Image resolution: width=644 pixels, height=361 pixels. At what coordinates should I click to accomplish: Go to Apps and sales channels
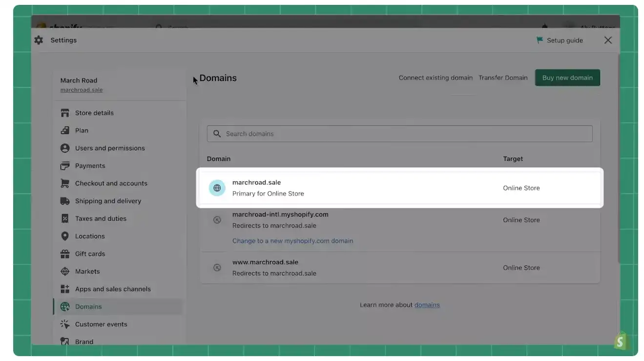[x=113, y=289]
